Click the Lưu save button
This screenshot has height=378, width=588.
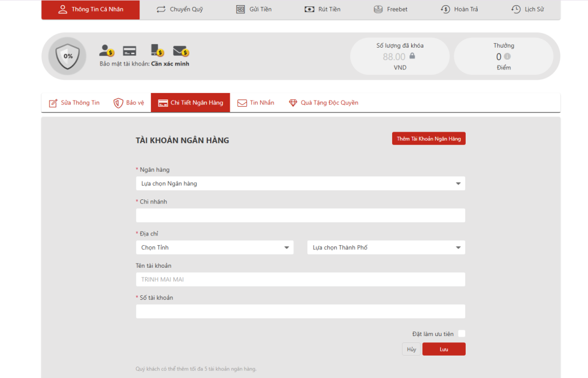click(444, 349)
